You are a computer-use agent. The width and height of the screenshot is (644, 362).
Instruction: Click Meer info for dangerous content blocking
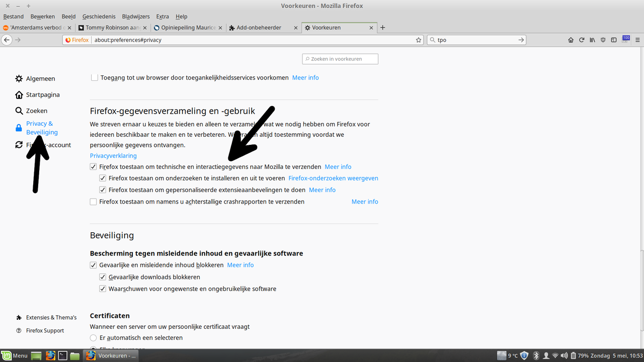pos(240,265)
